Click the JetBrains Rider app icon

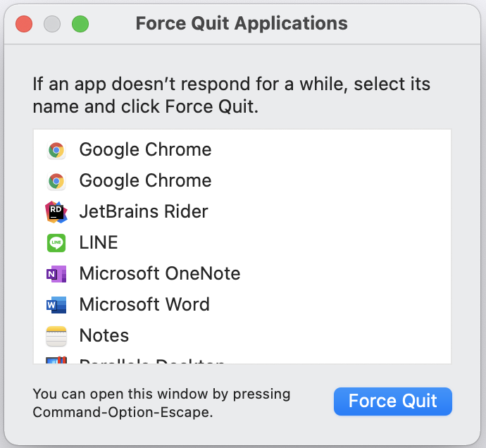[x=56, y=212]
